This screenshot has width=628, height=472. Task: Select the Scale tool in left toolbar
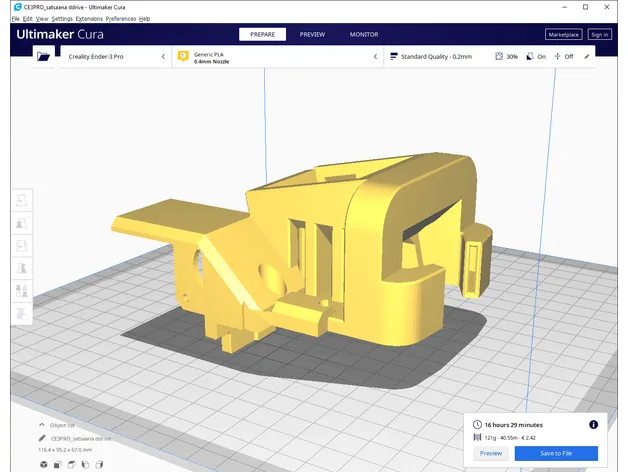pyautogui.click(x=22, y=224)
